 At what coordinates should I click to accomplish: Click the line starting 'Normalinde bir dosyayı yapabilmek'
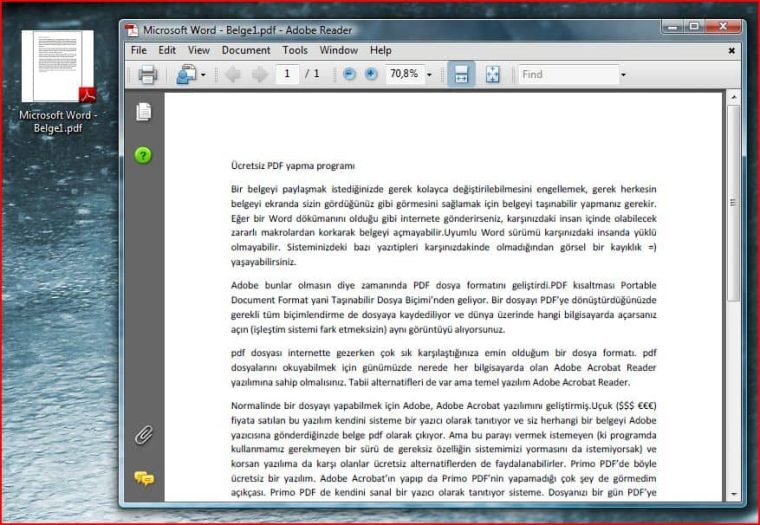click(x=443, y=405)
